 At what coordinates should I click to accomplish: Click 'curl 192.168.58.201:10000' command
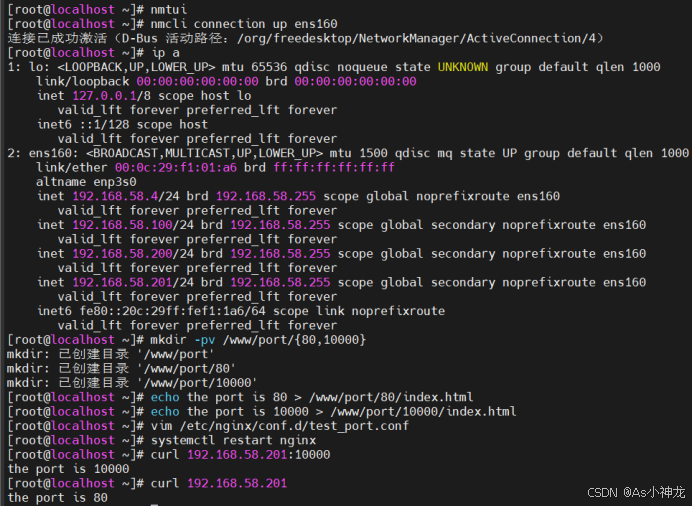coord(240,455)
